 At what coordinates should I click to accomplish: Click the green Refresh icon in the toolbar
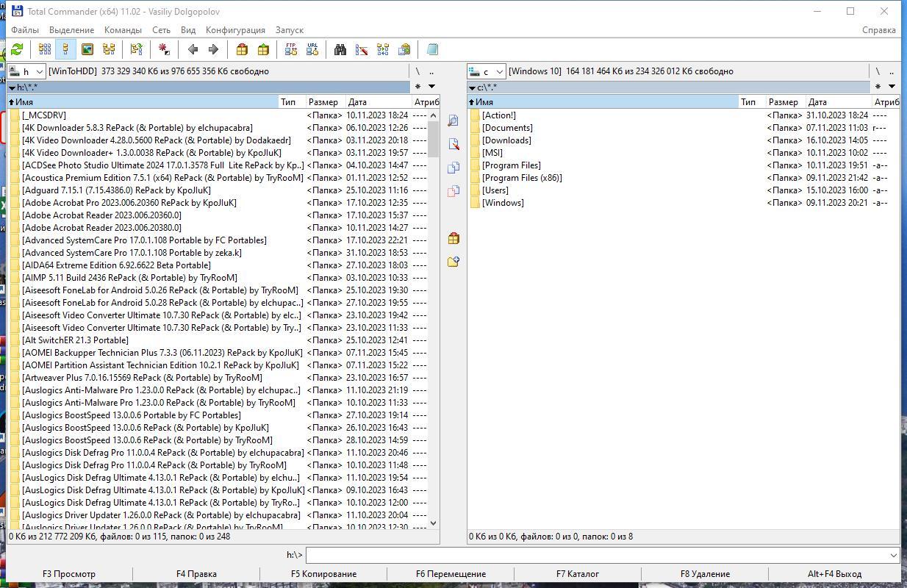(x=16, y=49)
